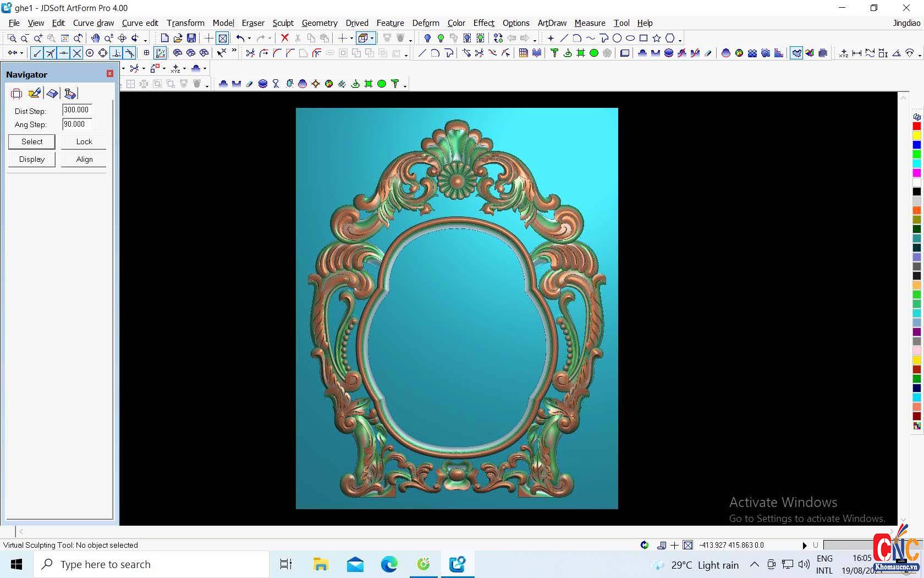This screenshot has width=924, height=578.
Task: Click the horizontal distance measure icon
Action: click(x=856, y=53)
